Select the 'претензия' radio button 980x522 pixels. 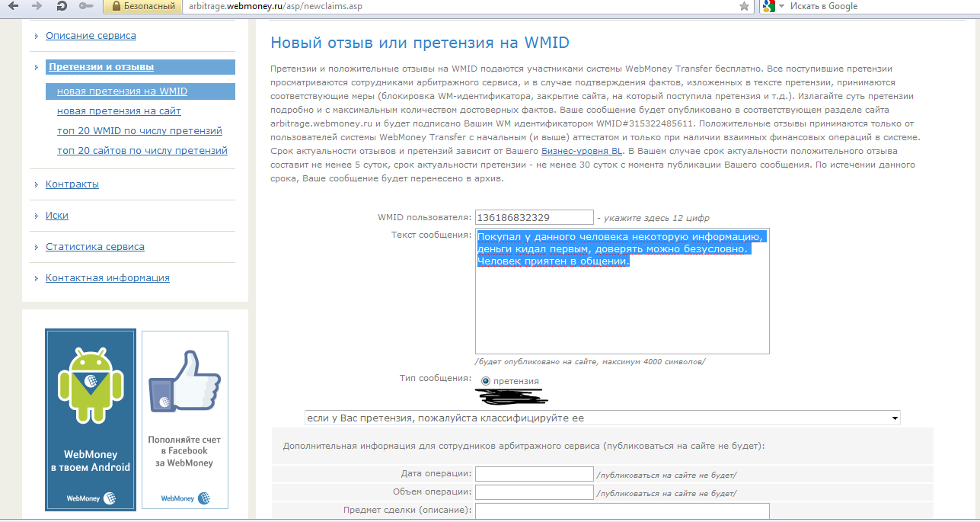point(486,380)
